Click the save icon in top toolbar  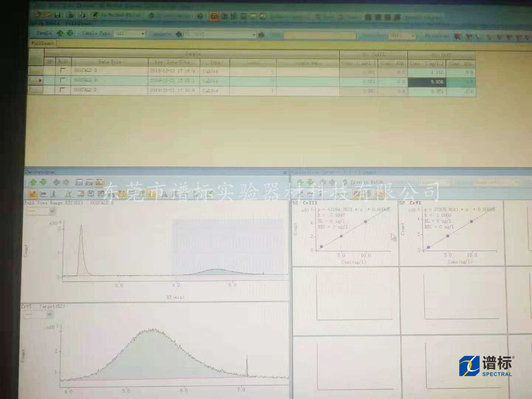click(x=58, y=15)
